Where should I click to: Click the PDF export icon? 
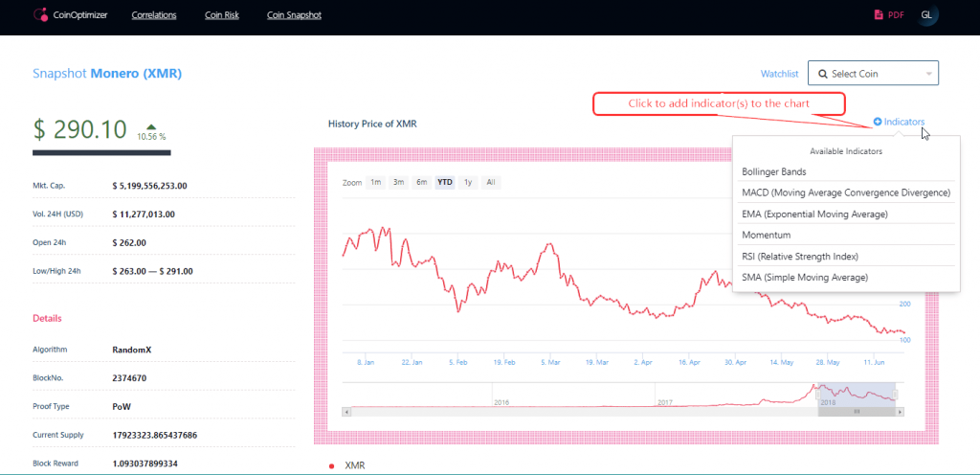click(x=878, y=15)
